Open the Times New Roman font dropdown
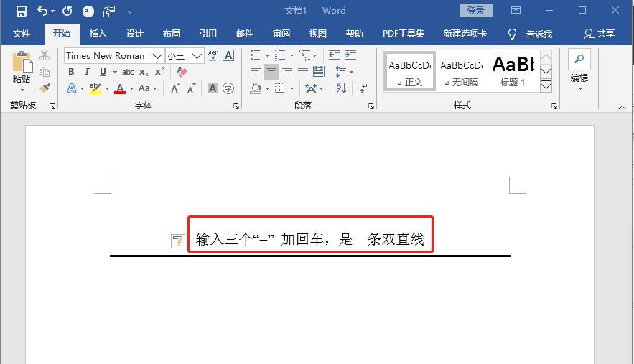 157,56
